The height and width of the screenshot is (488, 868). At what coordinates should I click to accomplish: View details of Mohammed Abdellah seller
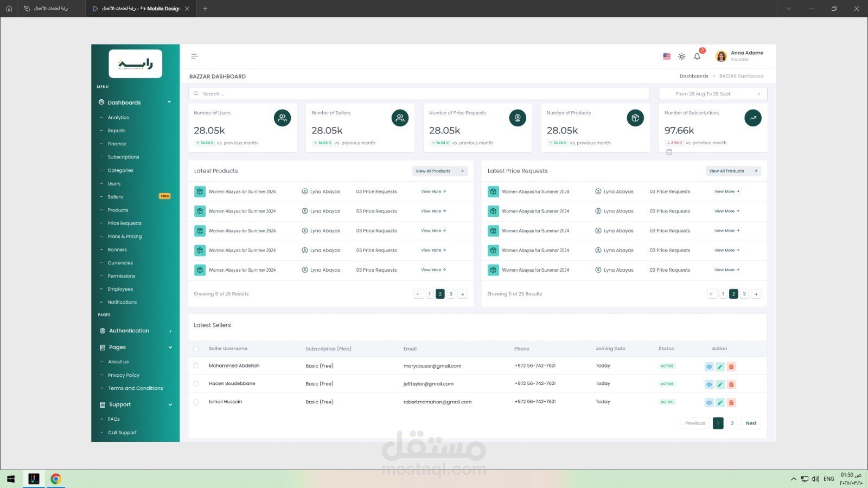(709, 367)
